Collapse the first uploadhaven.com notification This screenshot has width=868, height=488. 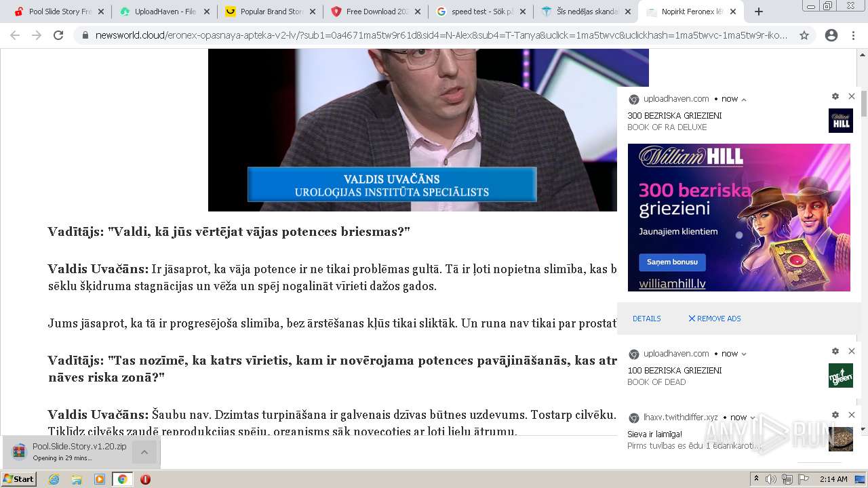744,99
